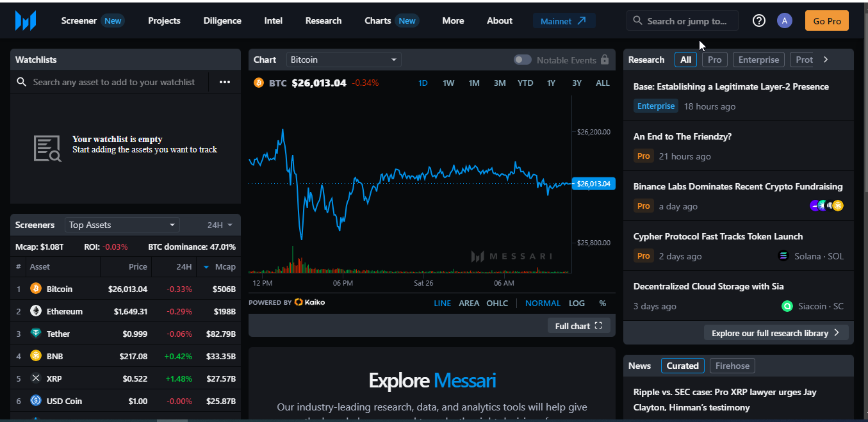Focus the 'Search or jump to...' field

click(x=682, y=20)
